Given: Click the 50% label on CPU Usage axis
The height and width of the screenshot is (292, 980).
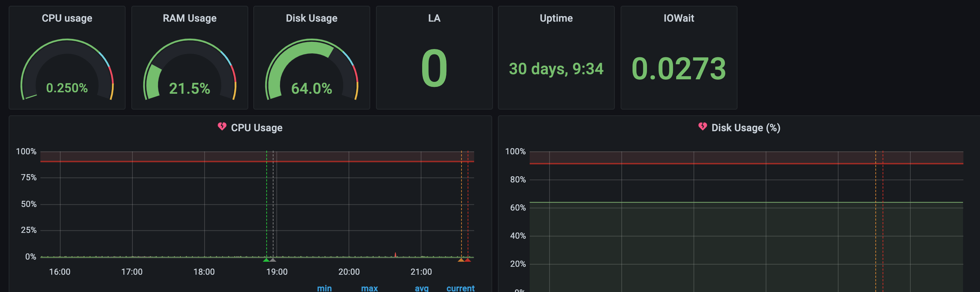Looking at the screenshot, I should [x=29, y=204].
